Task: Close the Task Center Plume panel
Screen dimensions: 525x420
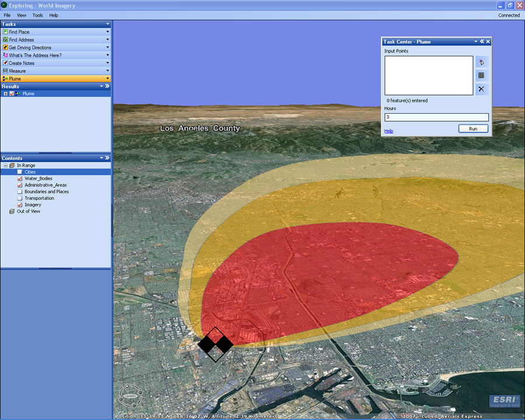Action: (488, 41)
